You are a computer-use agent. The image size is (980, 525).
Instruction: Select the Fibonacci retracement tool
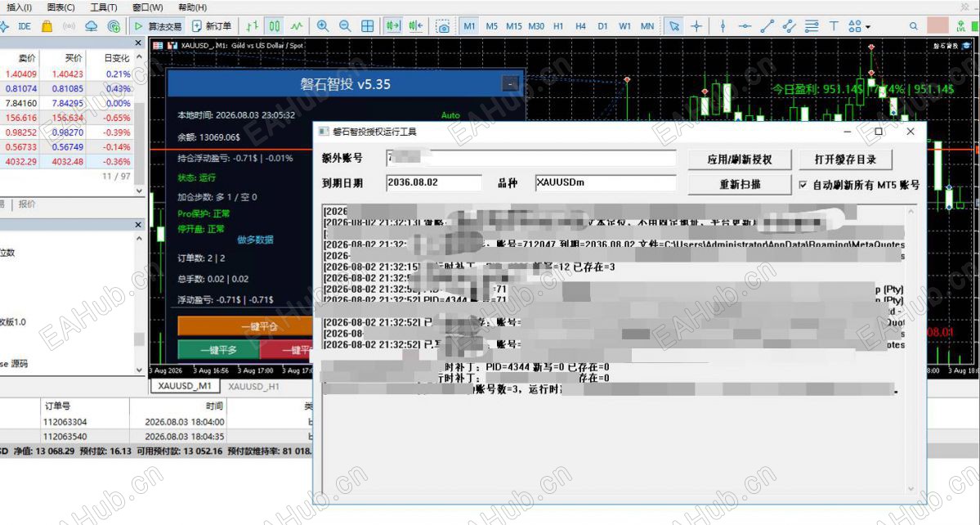pos(812,26)
